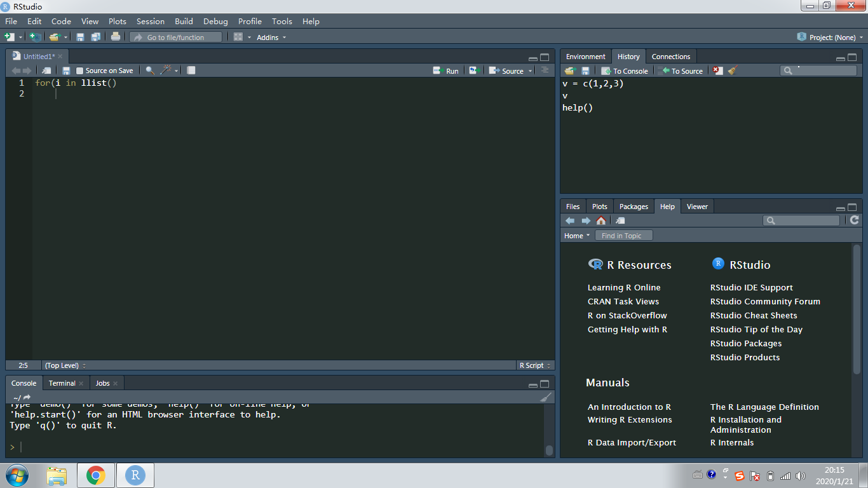Expand the Source options dropdown arrow
This screenshot has height=488, width=868.
click(531, 71)
